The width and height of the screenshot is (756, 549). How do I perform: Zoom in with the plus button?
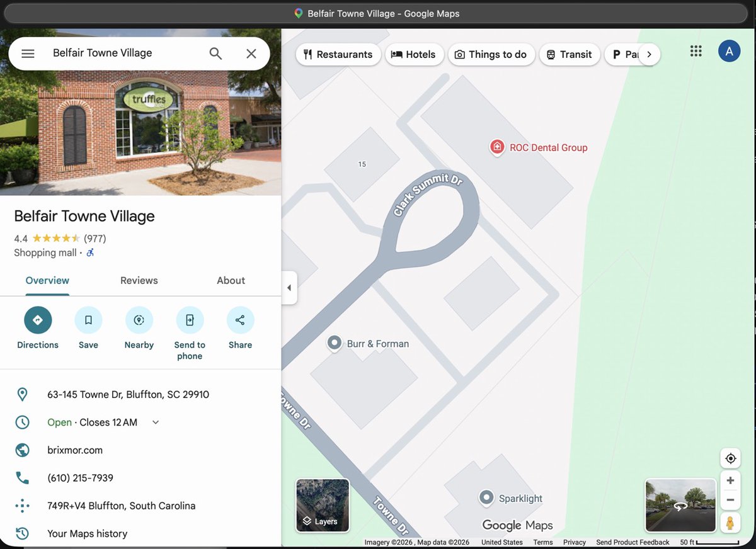pyautogui.click(x=730, y=480)
